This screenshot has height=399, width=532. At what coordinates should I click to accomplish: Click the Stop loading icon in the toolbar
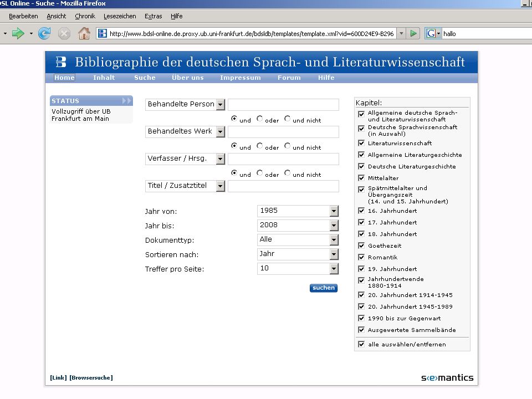[x=64, y=34]
